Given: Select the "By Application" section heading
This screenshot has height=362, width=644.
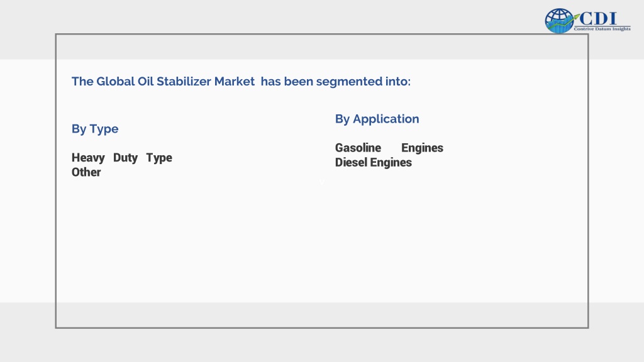Looking at the screenshot, I should 377,119.
